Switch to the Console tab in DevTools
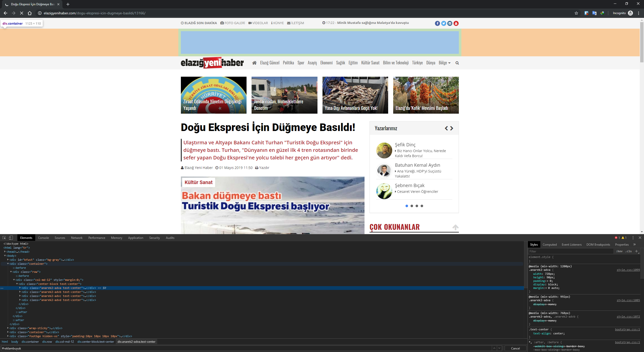This screenshot has width=644, height=352. 43,238
